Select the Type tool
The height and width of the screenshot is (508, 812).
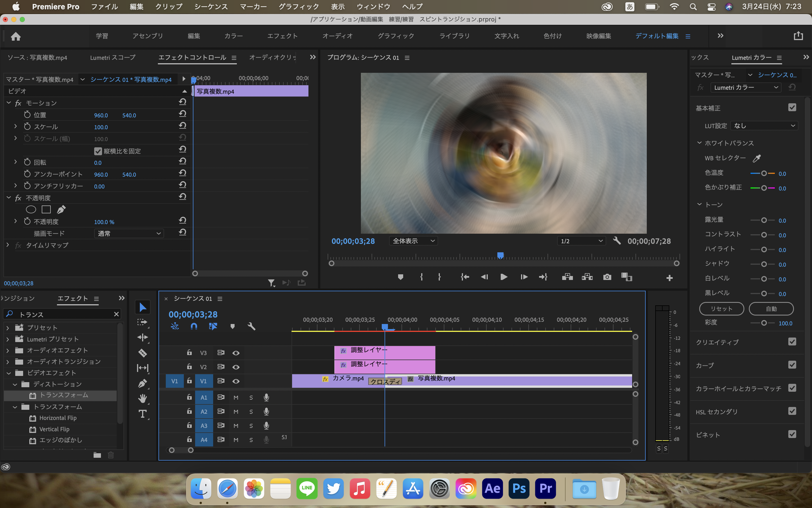click(143, 414)
